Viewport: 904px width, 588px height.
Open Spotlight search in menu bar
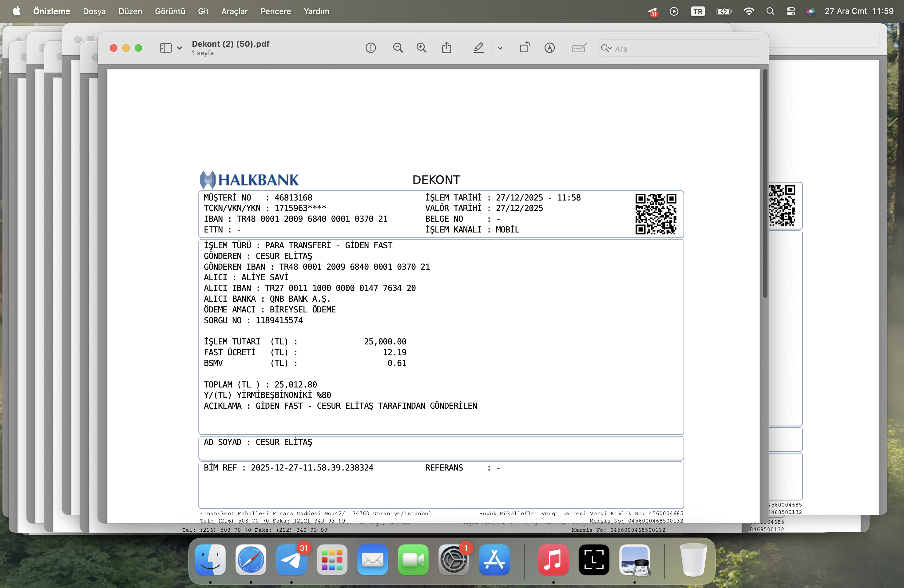[770, 11]
